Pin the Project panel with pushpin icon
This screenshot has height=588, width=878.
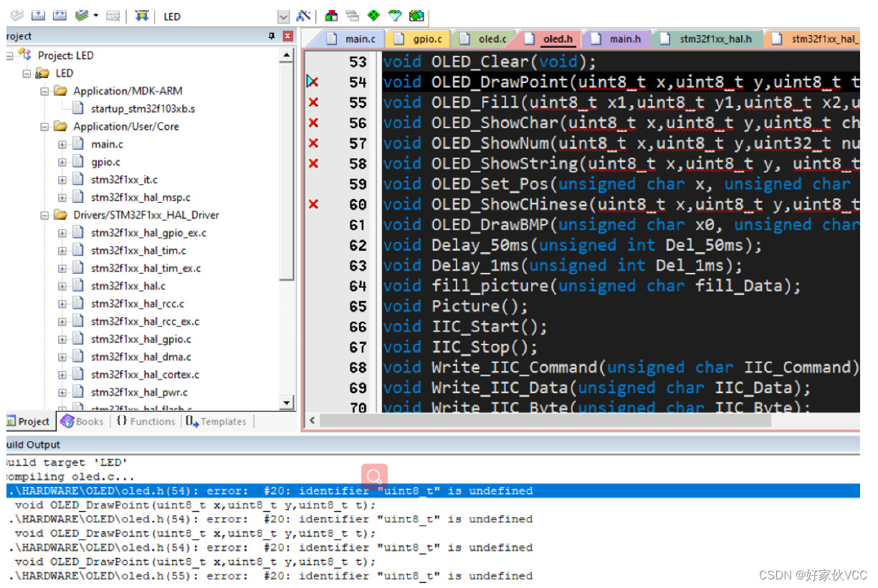coord(272,37)
